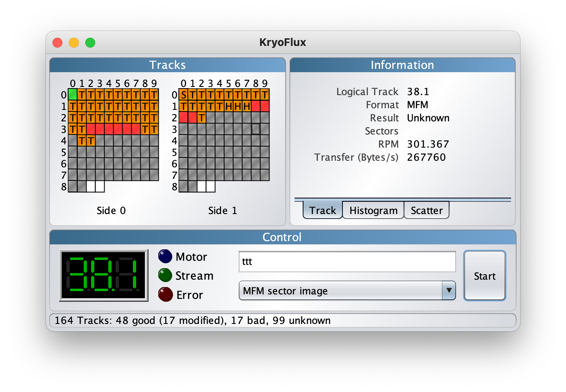Click the Transfer value 267760
Screen dimensions: 566x392
(x=426, y=157)
